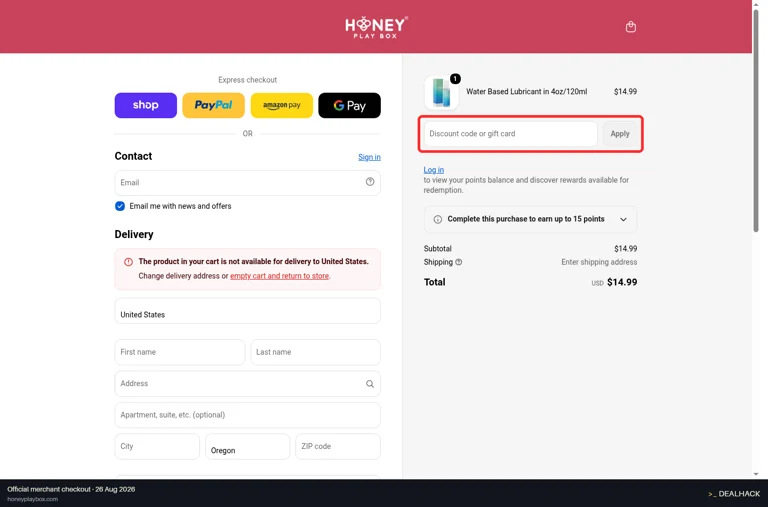
Task: Click the points info circle icon
Action: pyautogui.click(x=437, y=219)
